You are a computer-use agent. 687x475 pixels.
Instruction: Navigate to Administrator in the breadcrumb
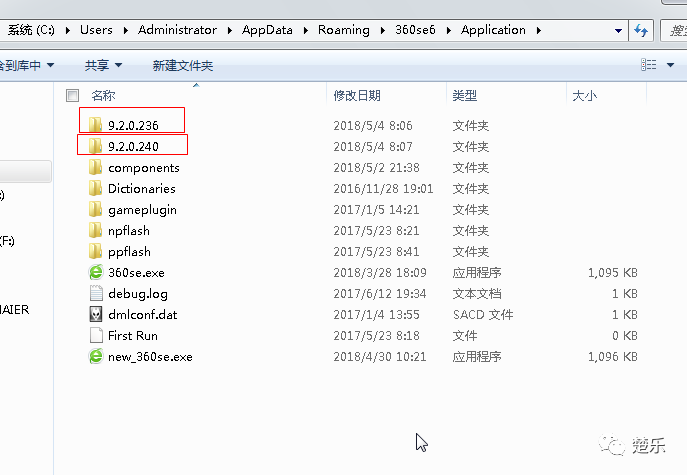(x=177, y=30)
